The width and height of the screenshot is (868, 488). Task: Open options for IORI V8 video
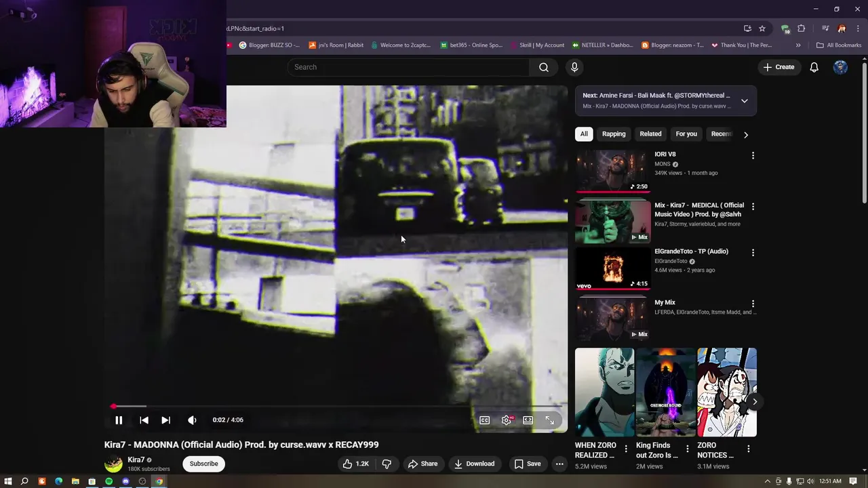coord(753,156)
